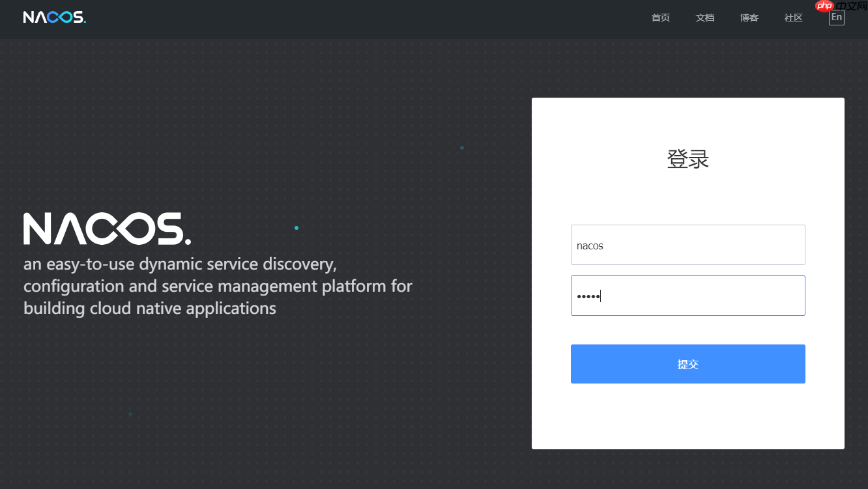This screenshot has width=868, height=489.
Task: Click into the masked password field
Action: (688, 296)
